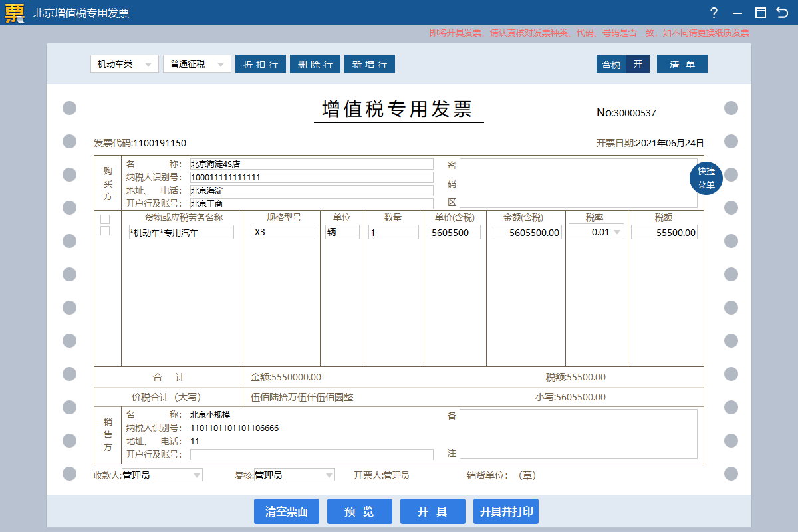Expand the 普通征税 taxation type dropdown

click(197, 64)
